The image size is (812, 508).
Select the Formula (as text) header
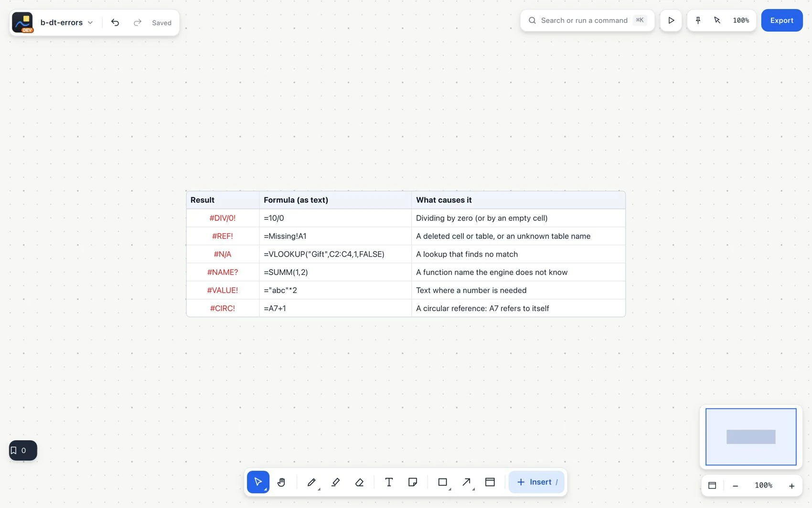click(x=335, y=200)
